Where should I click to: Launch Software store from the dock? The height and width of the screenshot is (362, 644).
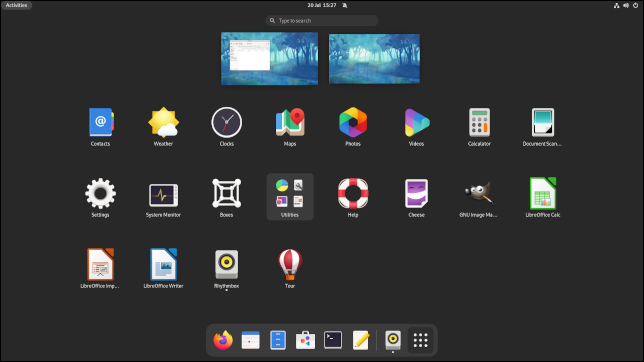click(x=305, y=340)
